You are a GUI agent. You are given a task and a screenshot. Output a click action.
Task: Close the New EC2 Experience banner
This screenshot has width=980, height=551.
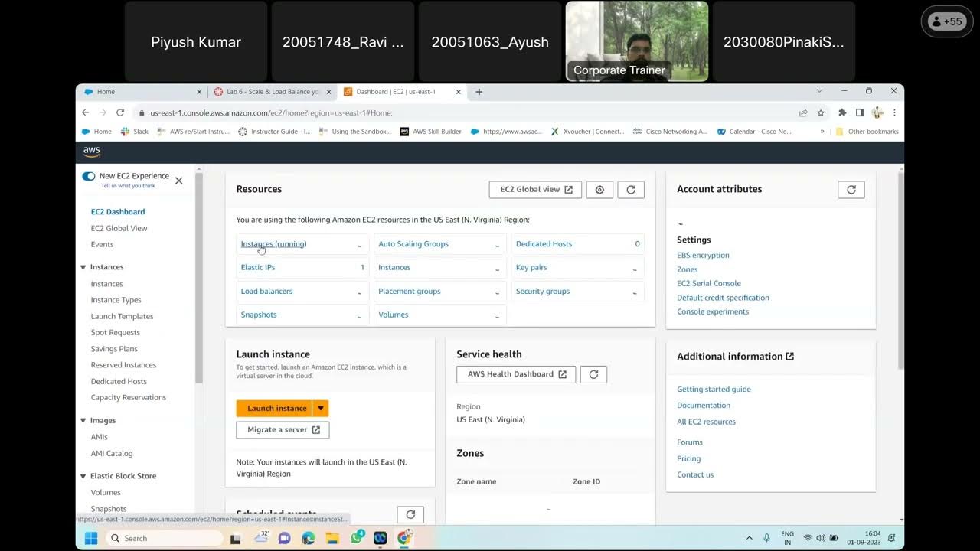pyautogui.click(x=178, y=181)
